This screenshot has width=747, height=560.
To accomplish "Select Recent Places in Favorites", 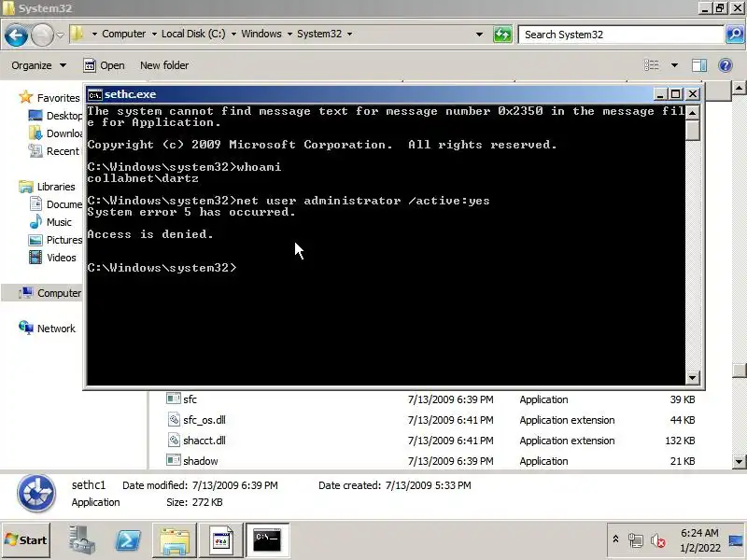I will 54,151.
